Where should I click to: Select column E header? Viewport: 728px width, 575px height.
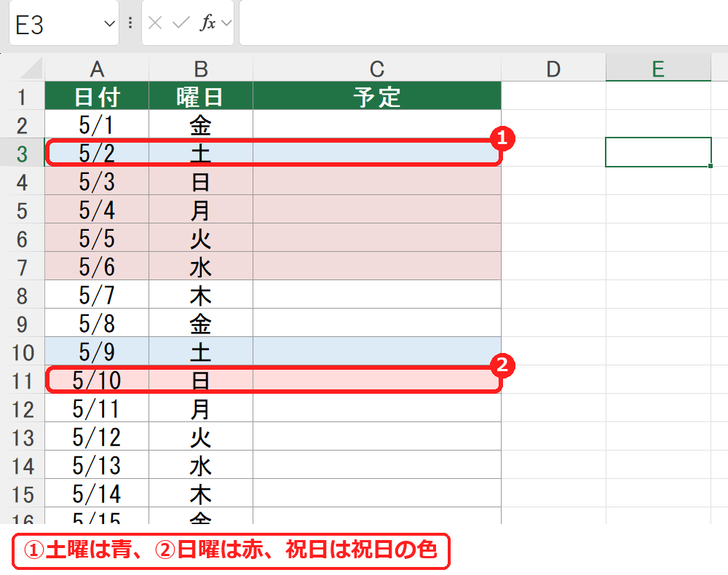coord(658,69)
